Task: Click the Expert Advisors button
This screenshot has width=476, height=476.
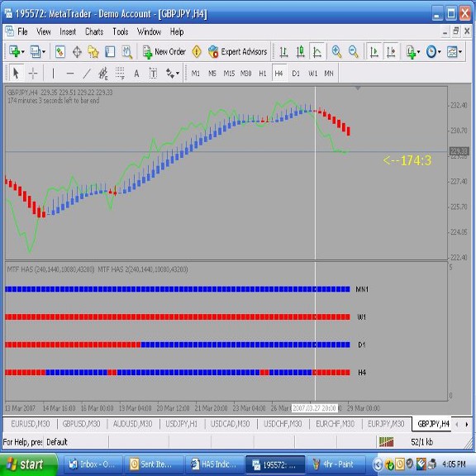Action: pos(237,52)
